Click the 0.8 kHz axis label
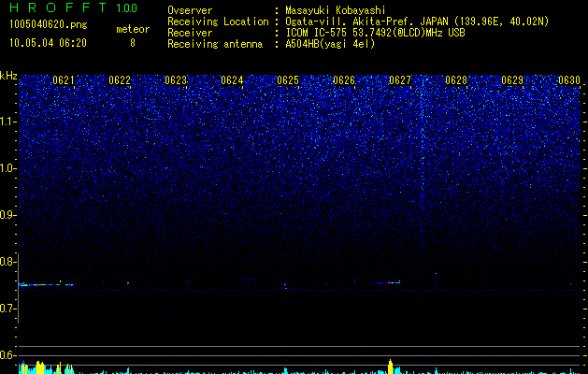The width and height of the screenshot is (588, 374). click(x=7, y=262)
